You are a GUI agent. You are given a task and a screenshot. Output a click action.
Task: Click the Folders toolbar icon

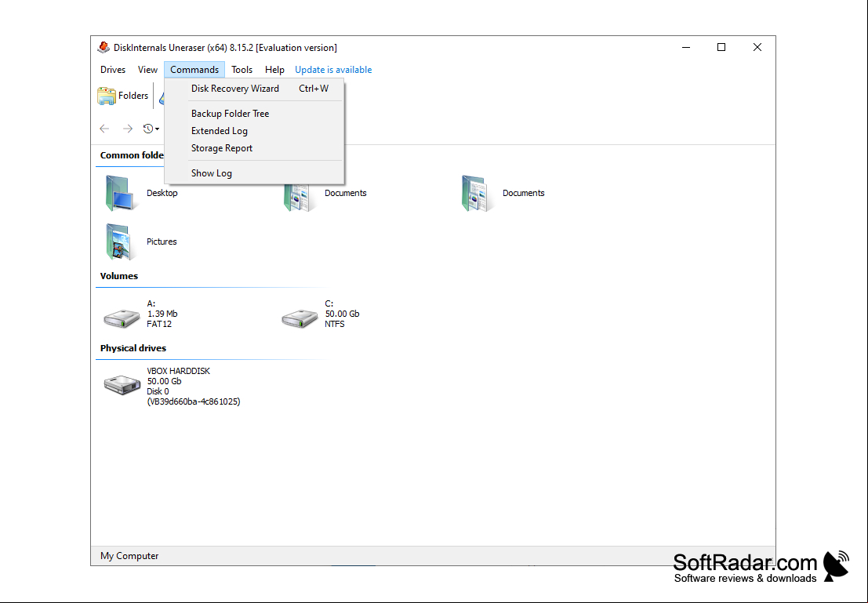[107, 96]
